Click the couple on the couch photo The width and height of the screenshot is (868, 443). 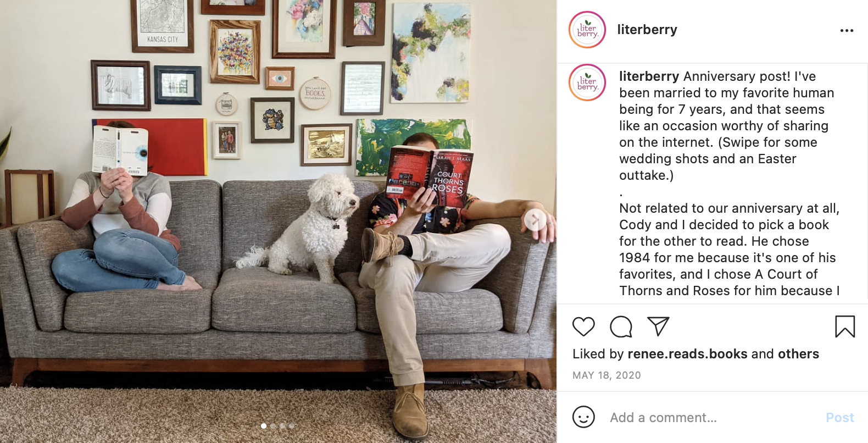(278, 221)
